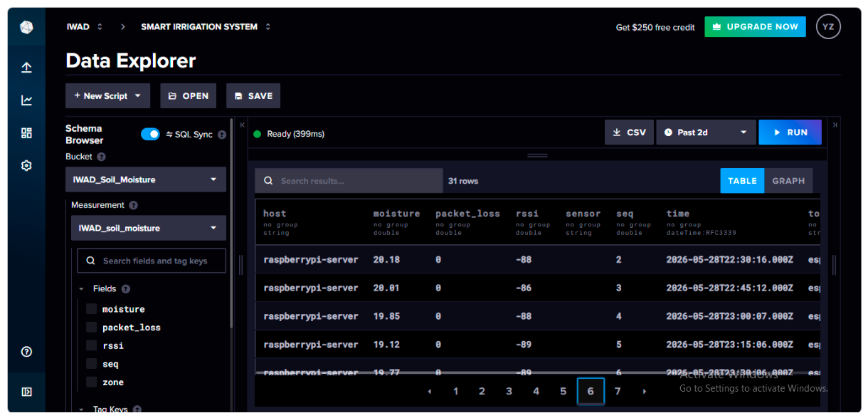This screenshot has width=868, height=418.
Task: Switch to TABLE view
Action: (x=742, y=181)
